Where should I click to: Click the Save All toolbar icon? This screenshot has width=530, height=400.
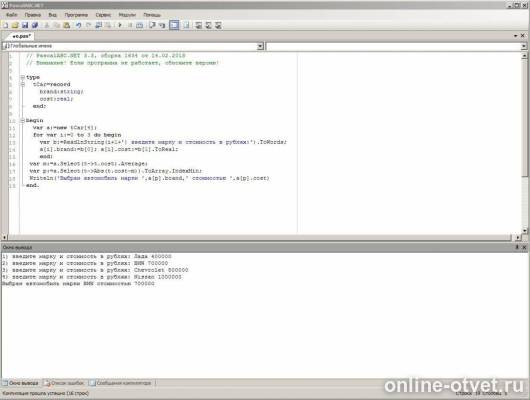point(35,25)
